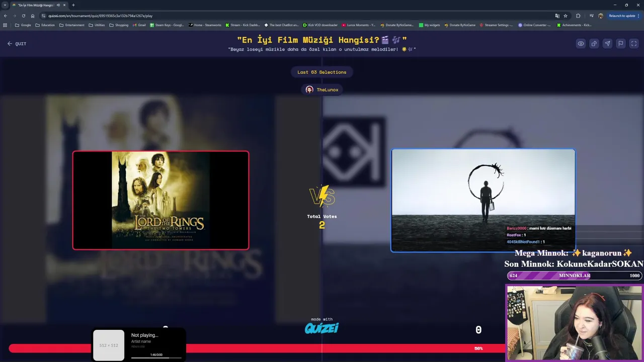Click the 512 × 512 album art placeholder
This screenshot has width=644, height=362.
(109, 345)
